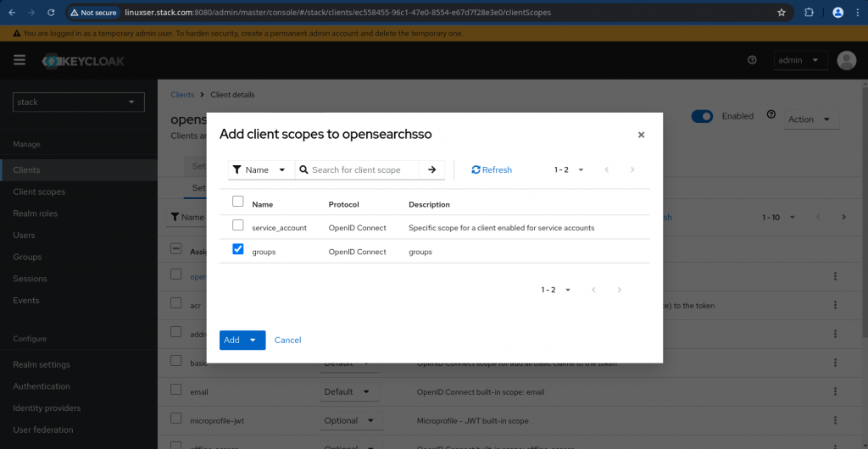
Task: Open kebab menu for the acr scope row
Action: pos(835,302)
